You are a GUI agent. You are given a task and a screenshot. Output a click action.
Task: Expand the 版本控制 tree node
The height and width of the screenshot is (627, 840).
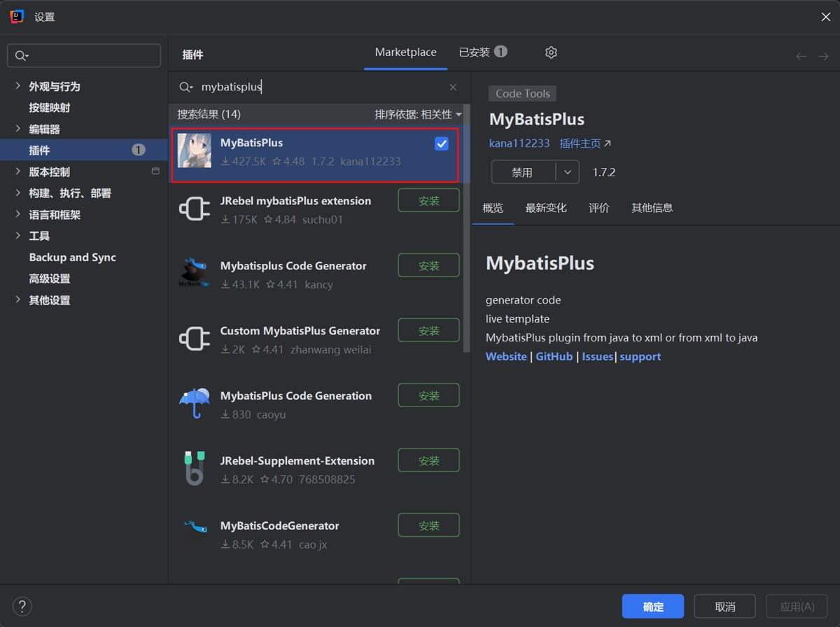[x=17, y=171]
